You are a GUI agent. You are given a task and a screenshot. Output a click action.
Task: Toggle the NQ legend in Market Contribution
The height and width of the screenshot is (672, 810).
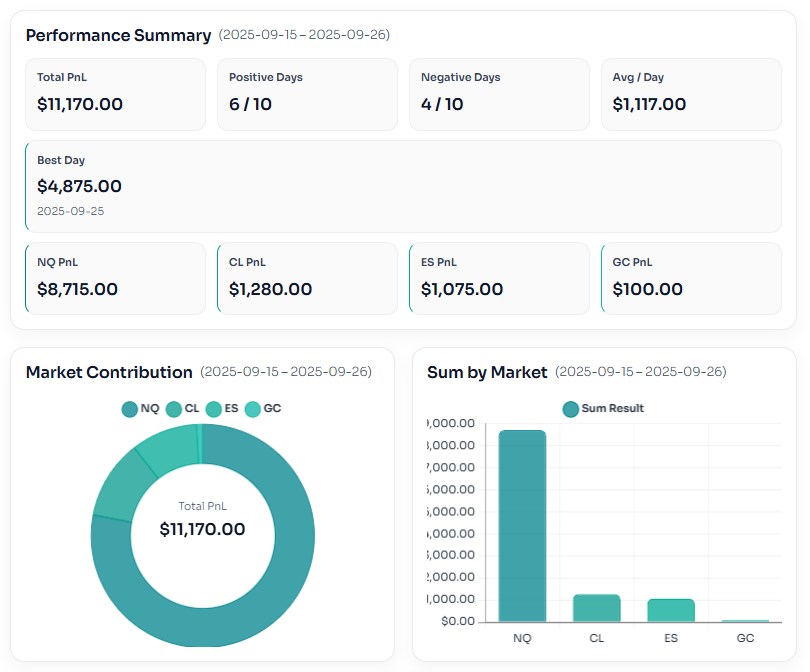click(140, 408)
